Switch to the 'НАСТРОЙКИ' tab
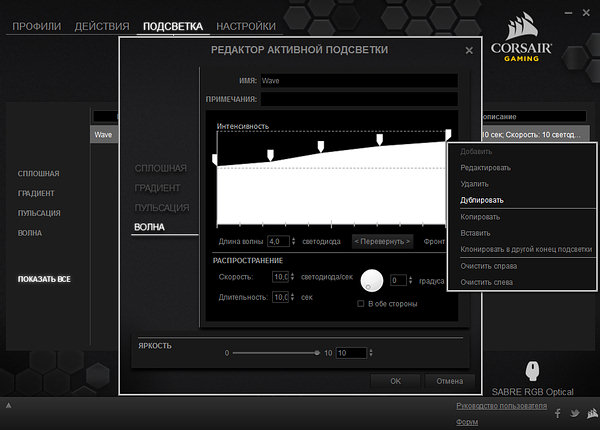The image size is (600, 430). 246,25
